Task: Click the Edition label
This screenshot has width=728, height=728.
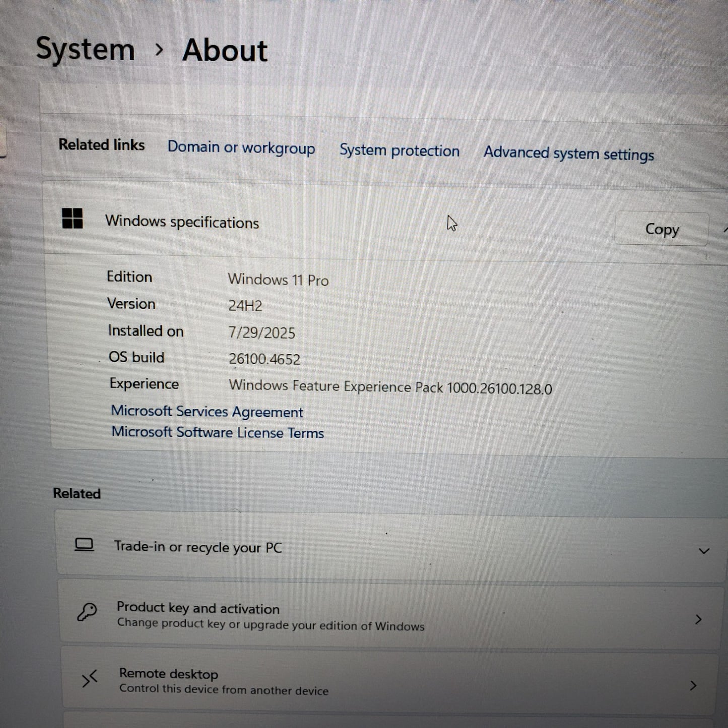Action: [129, 277]
